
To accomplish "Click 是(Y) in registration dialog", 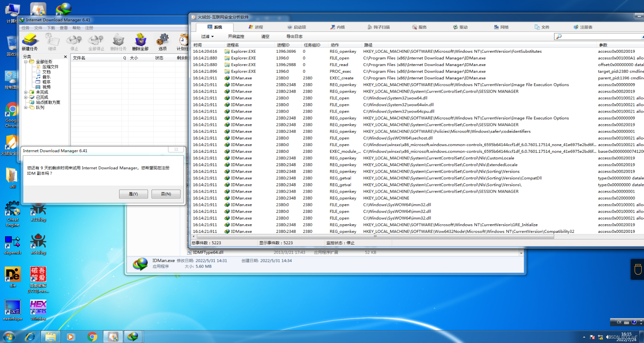I will [x=134, y=194].
